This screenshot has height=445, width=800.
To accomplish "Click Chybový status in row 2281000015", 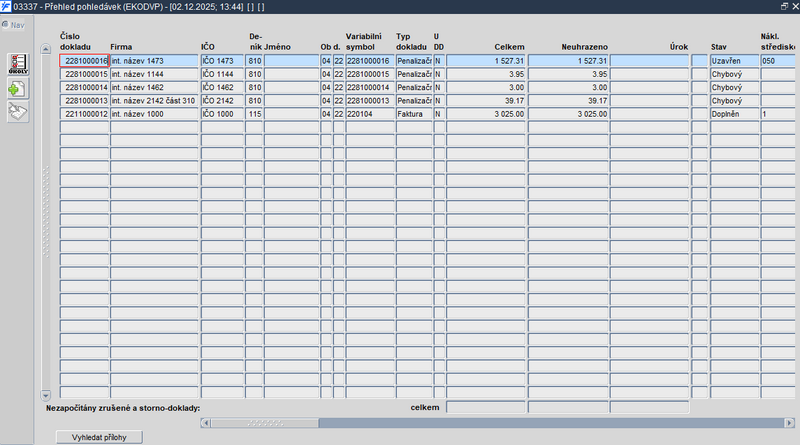I will pos(734,74).
